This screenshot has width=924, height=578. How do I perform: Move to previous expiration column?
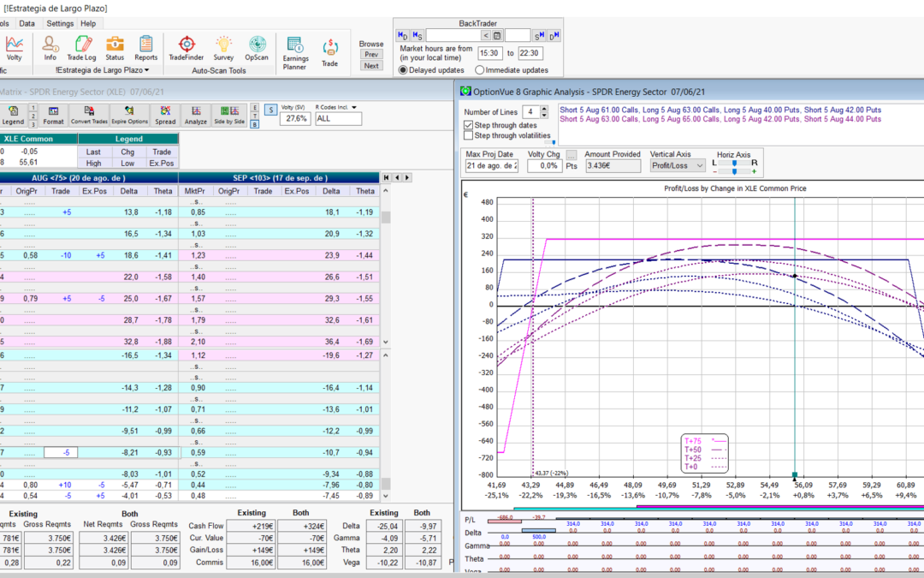coord(397,177)
